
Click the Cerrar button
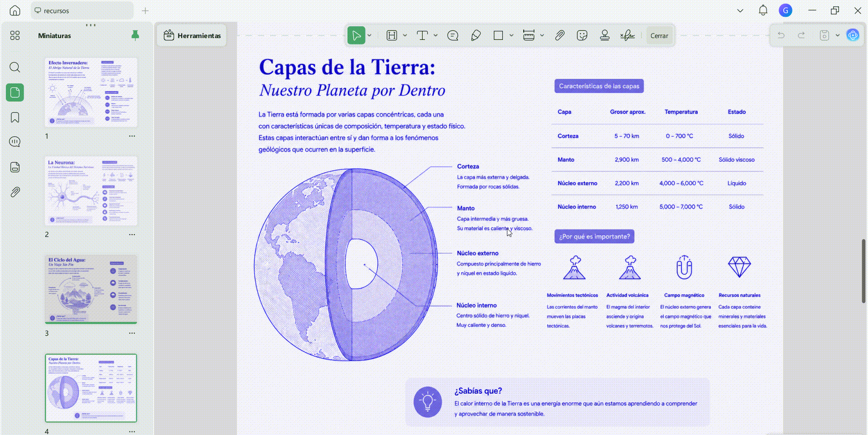pos(659,36)
